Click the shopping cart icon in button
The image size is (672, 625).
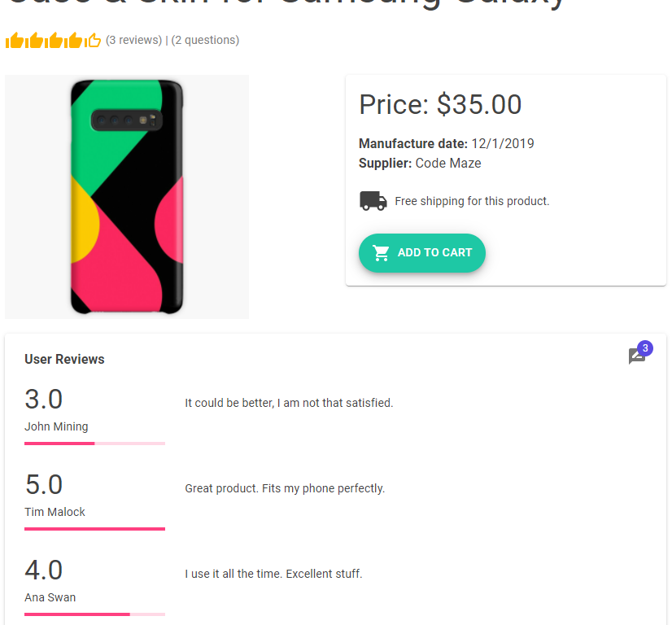pyautogui.click(x=381, y=253)
